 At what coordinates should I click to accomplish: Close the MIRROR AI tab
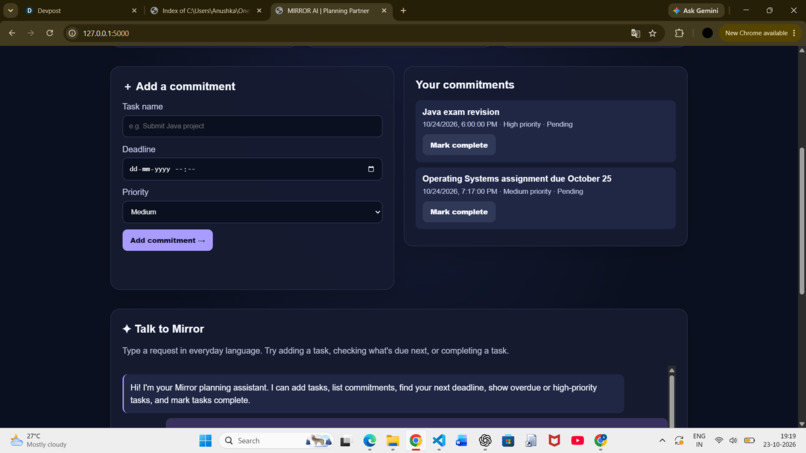(x=384, y=10)
